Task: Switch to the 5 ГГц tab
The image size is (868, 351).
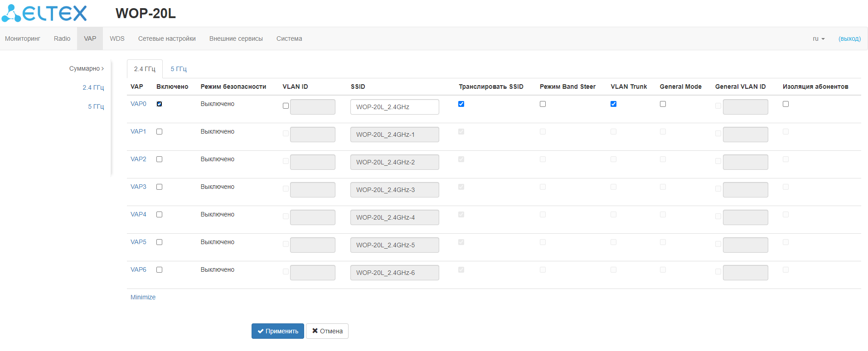Action: (x=179, y=69)
